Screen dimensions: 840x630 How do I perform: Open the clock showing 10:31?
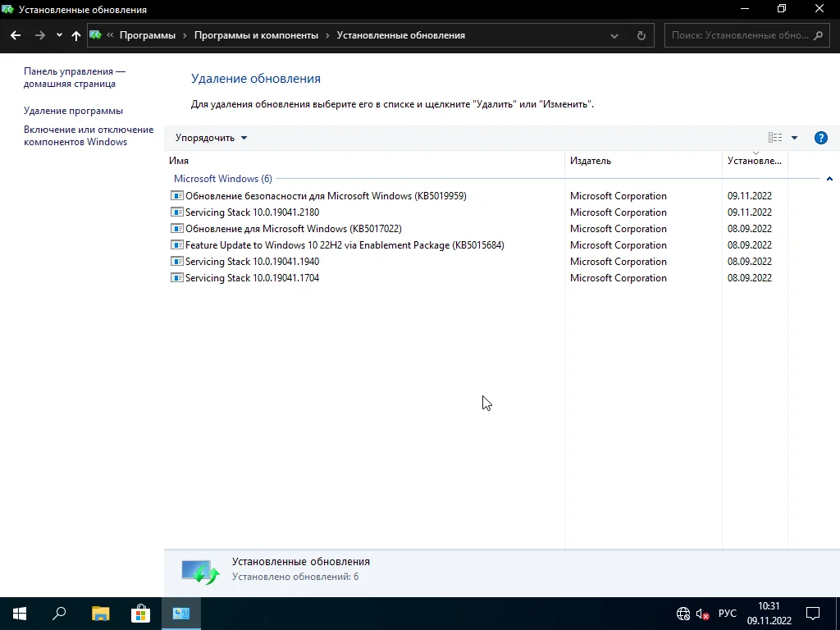pos(769,614)
